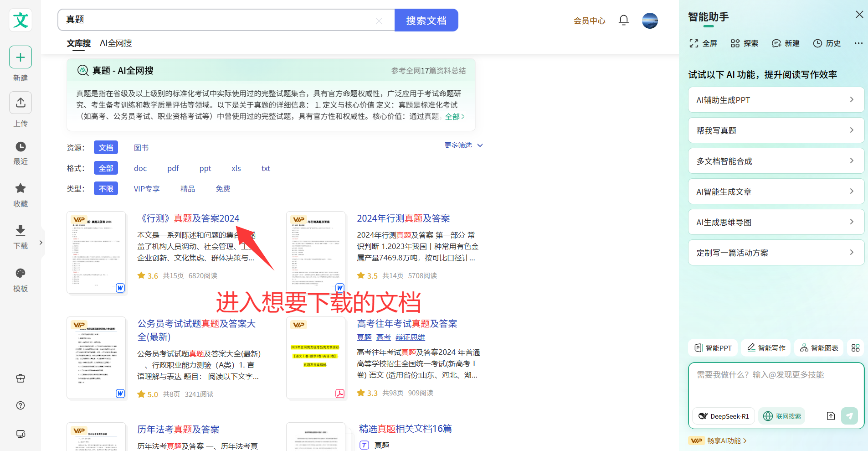Click the send arrow in assistant input
The width and height of the screenshot is (868, 451).
849,416
